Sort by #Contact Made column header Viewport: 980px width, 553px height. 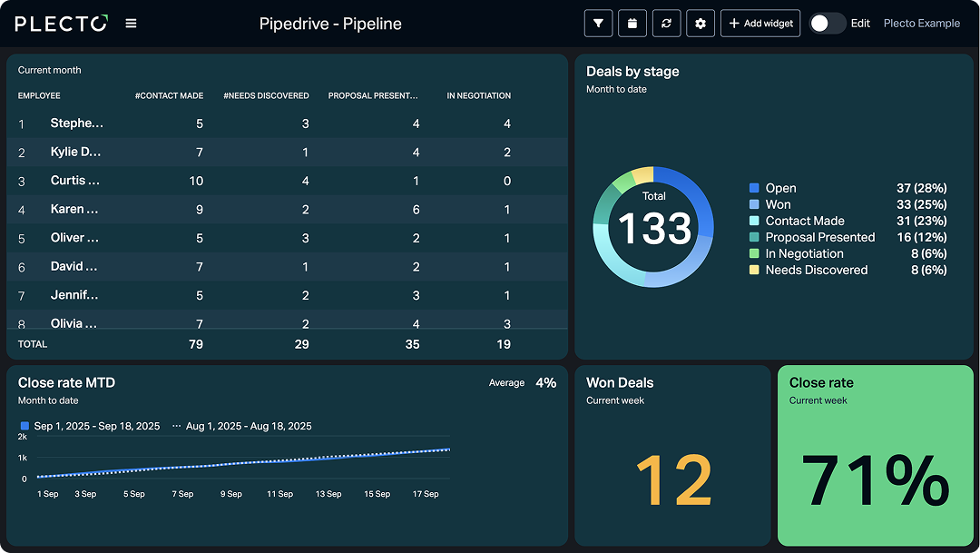(169, 95)
